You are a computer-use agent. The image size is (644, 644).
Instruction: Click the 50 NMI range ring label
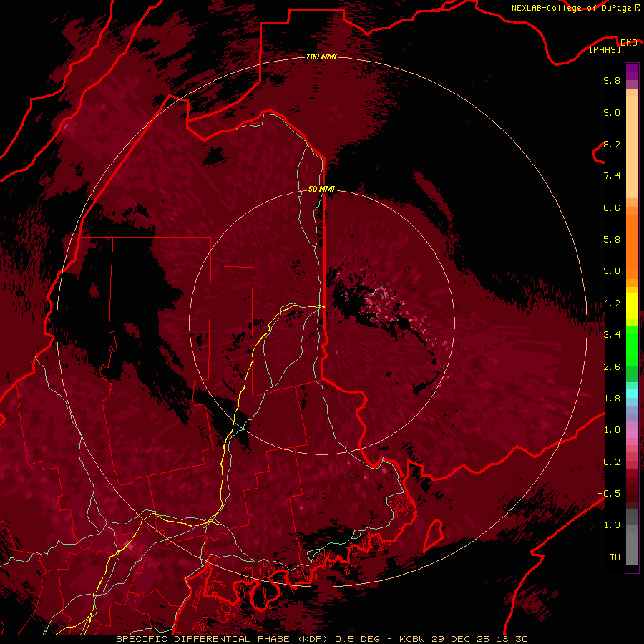tap(321, 189)
